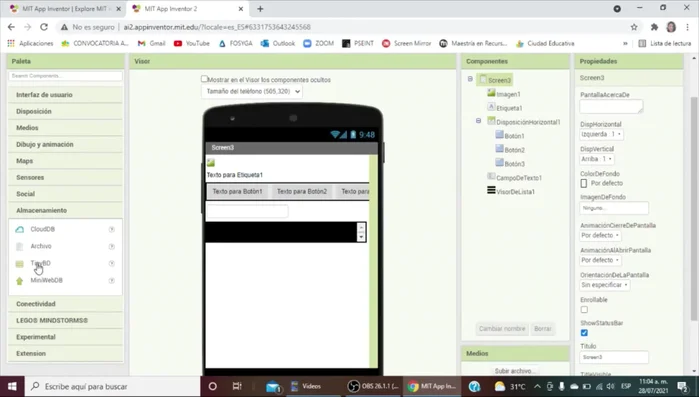Open the DispHorizontal dropdown

pos(601,134)
